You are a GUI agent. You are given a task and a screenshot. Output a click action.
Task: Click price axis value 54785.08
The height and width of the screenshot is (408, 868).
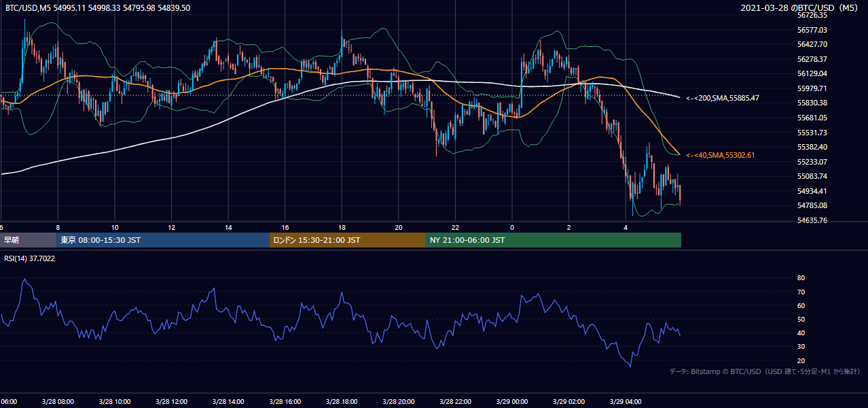[x=812, y=205]
